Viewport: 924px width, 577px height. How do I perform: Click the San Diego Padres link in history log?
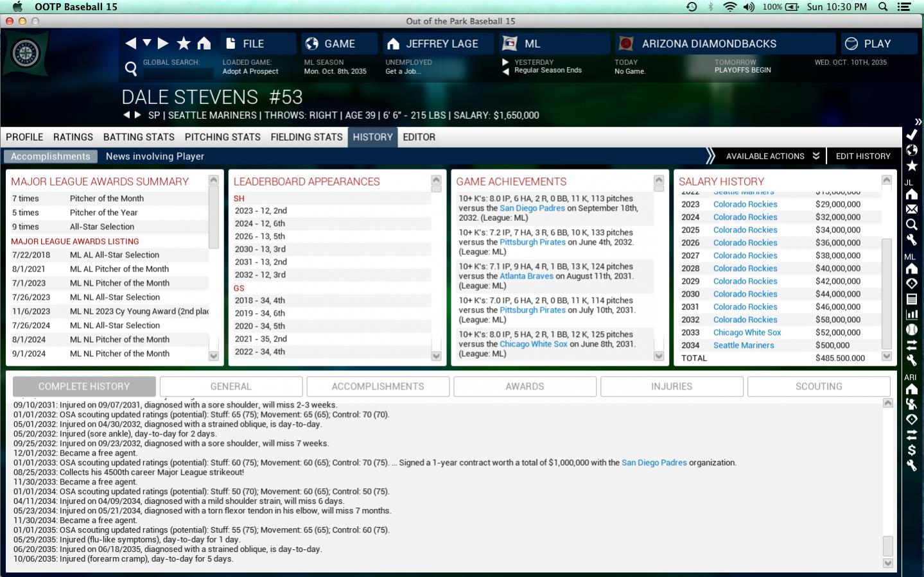[x=654, y=463]
